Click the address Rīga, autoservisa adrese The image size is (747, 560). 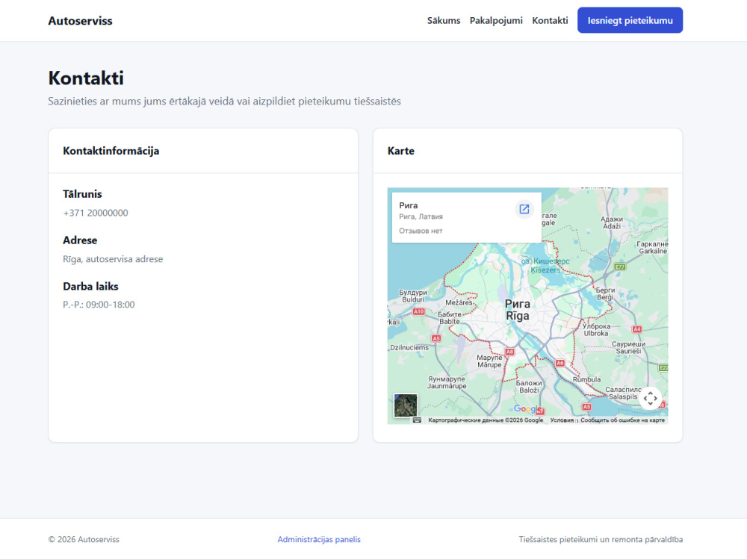(x=113, y=259)
